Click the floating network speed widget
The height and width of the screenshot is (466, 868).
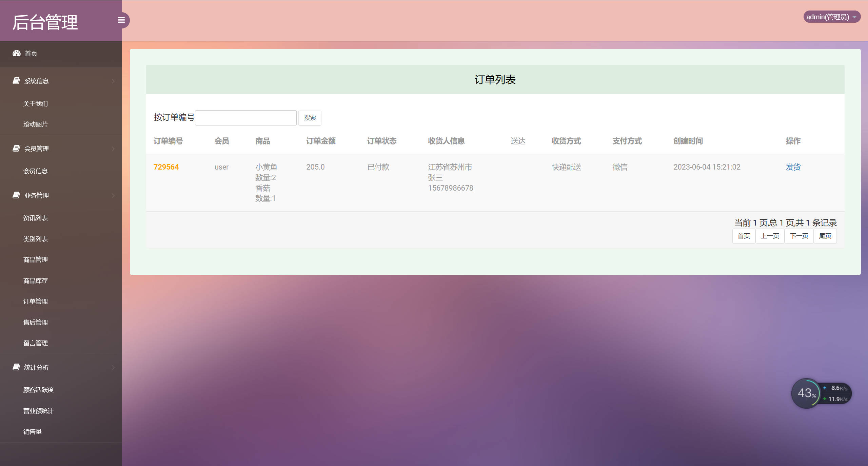click(836, 393)
